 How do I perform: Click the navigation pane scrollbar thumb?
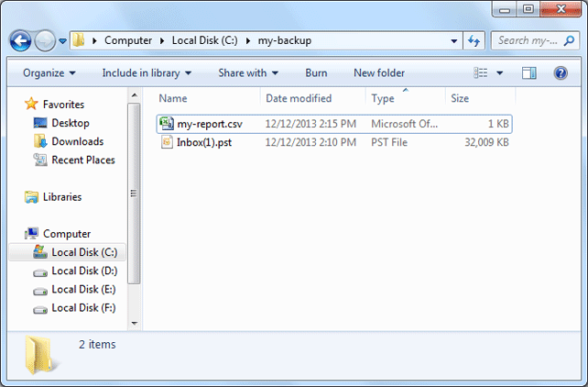point(134,193)
